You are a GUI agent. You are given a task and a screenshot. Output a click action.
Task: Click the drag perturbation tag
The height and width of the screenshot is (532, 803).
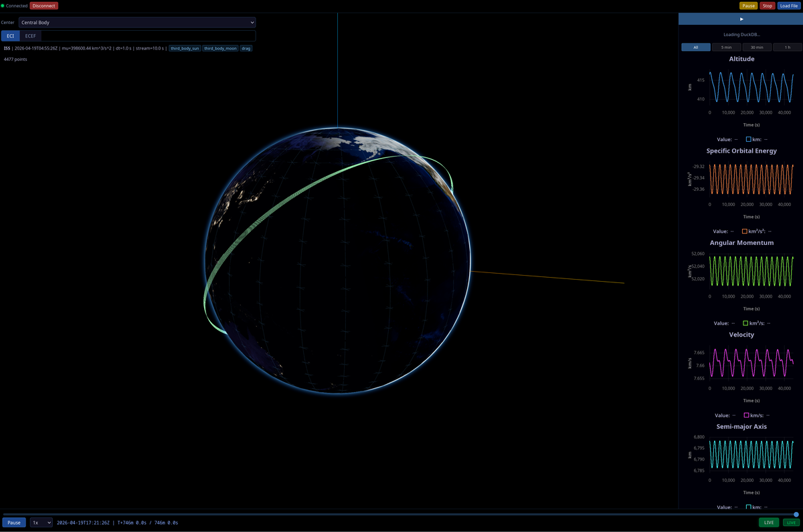coord(246,48)
